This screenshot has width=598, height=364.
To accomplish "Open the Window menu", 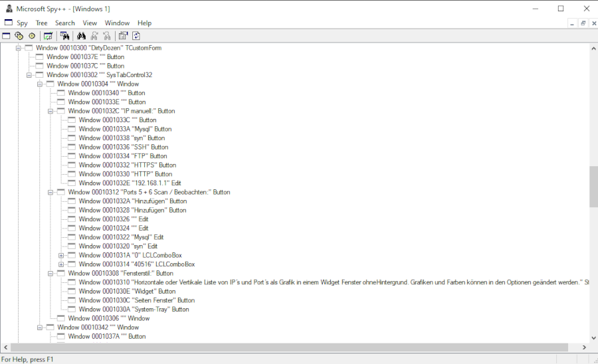I will point(117,23).
